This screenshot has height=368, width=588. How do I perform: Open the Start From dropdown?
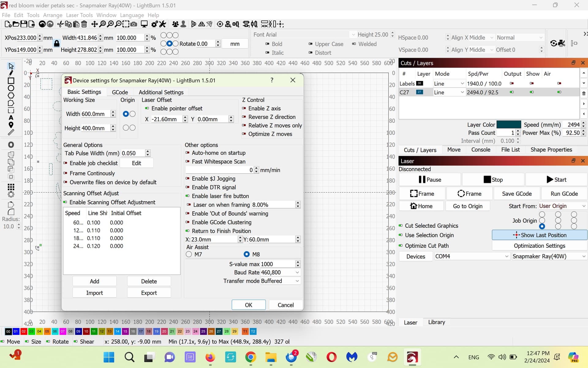pyautogui.click(x=562, y=206)
